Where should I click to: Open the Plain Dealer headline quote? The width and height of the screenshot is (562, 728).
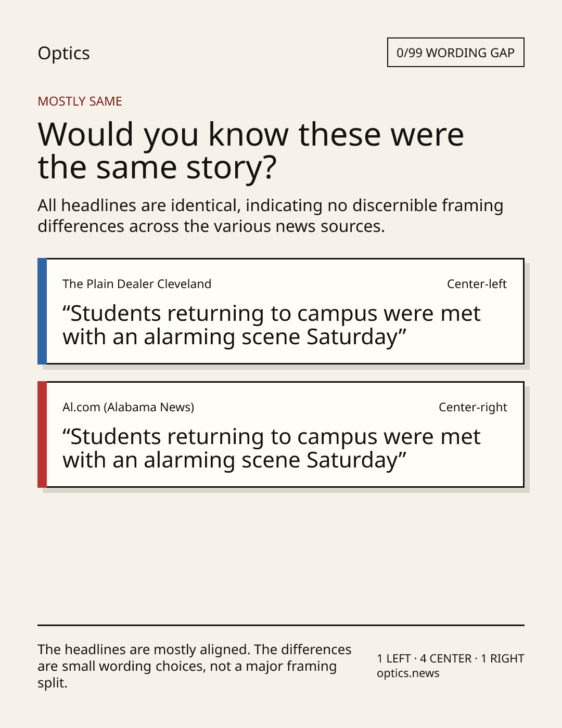pos(271,326)
